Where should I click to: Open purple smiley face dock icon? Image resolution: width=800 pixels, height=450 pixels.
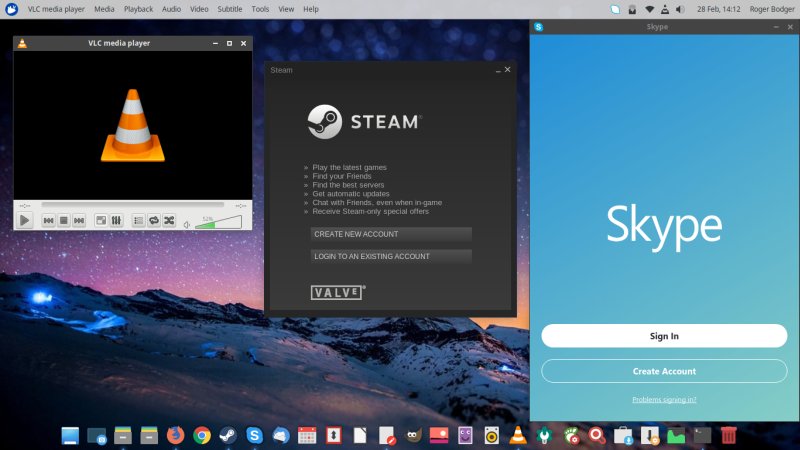coord(465,435)
